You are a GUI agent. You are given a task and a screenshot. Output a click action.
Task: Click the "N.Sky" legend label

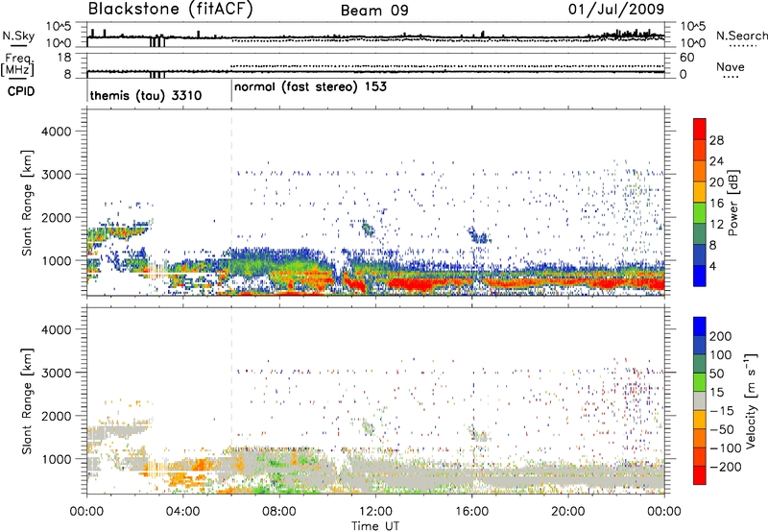[18, 36]
